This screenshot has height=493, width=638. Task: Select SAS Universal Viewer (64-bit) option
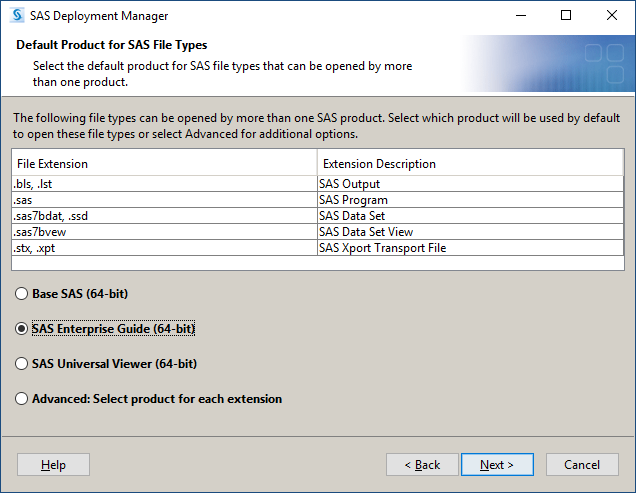[22, 364]
